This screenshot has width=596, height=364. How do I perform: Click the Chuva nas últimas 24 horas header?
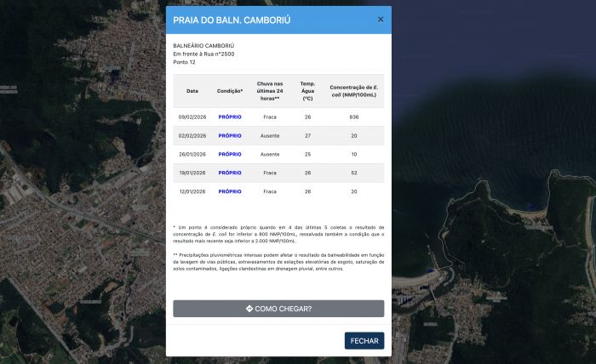[x=270, y=90]
